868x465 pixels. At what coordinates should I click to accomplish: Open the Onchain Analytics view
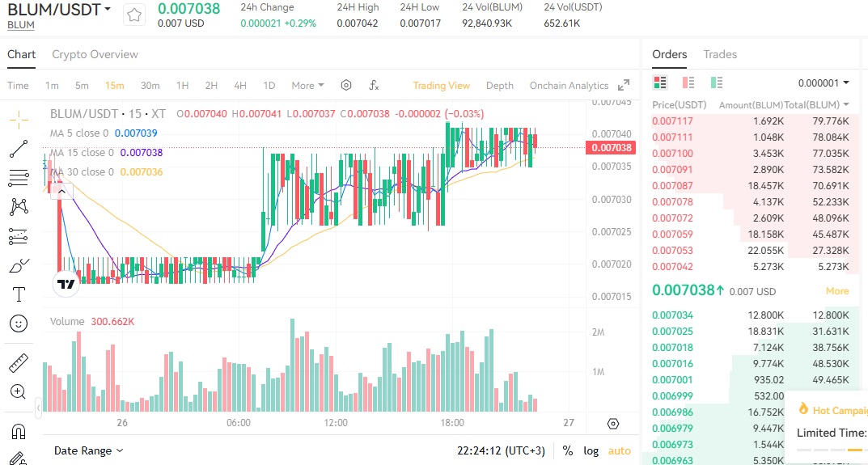click(x=569, y=85)
